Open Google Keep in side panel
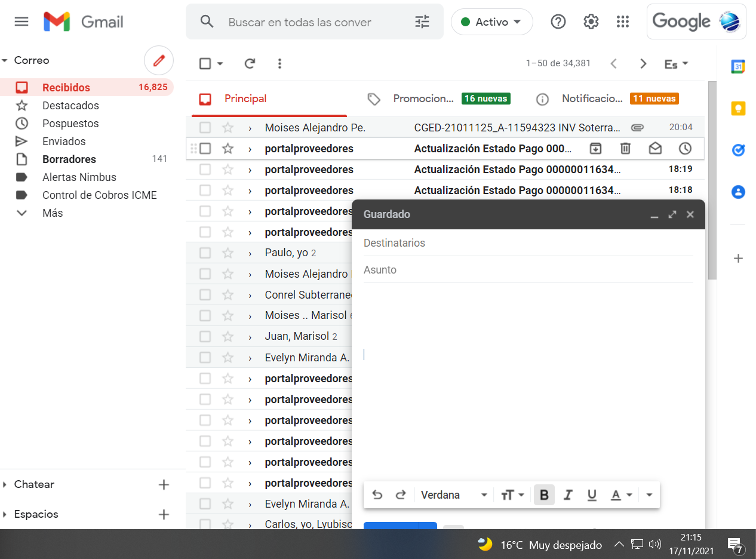Image resolution: width=756 pixels, height=559 pixels. click(738, 109)
